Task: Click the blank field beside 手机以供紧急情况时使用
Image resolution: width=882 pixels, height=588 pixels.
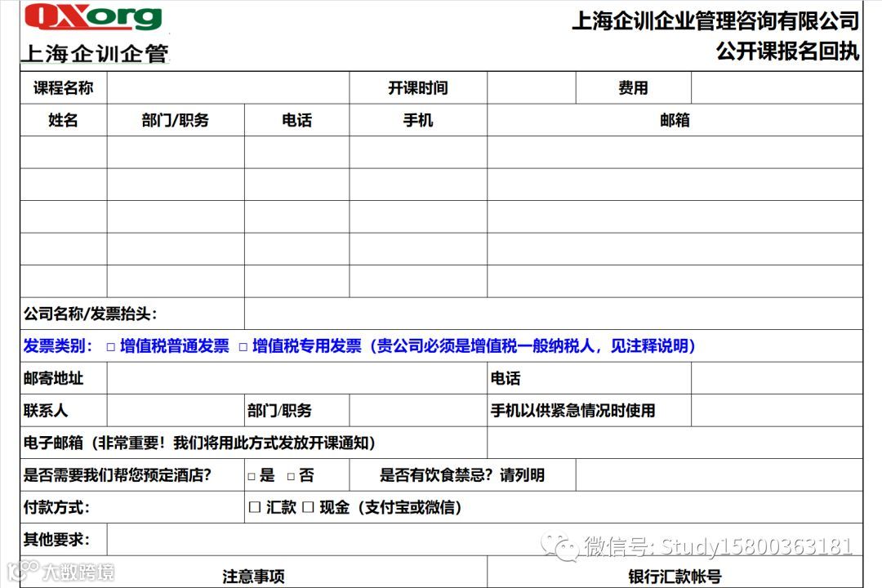Action: [777, 410]
